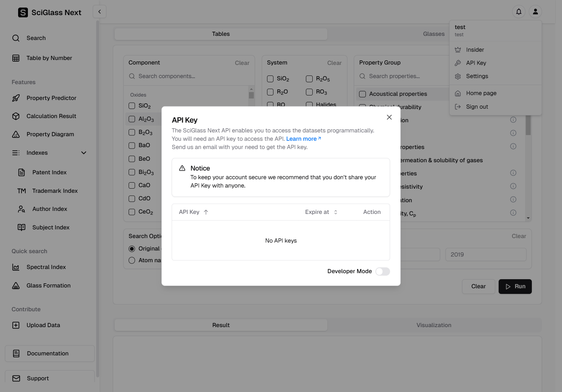Click the Table by Number grid icon
This screenshot has height=392, width=562.
coord(16,58)
